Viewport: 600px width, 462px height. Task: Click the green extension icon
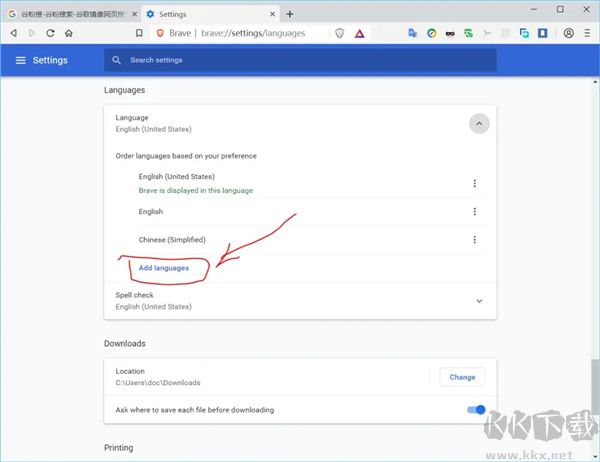pyautogui.click(x=468, y=33)
